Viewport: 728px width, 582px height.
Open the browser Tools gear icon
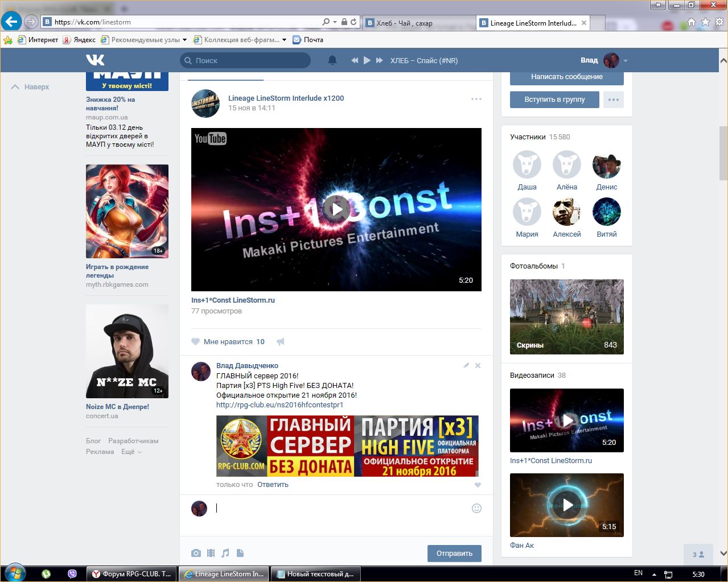pos(719,22)
